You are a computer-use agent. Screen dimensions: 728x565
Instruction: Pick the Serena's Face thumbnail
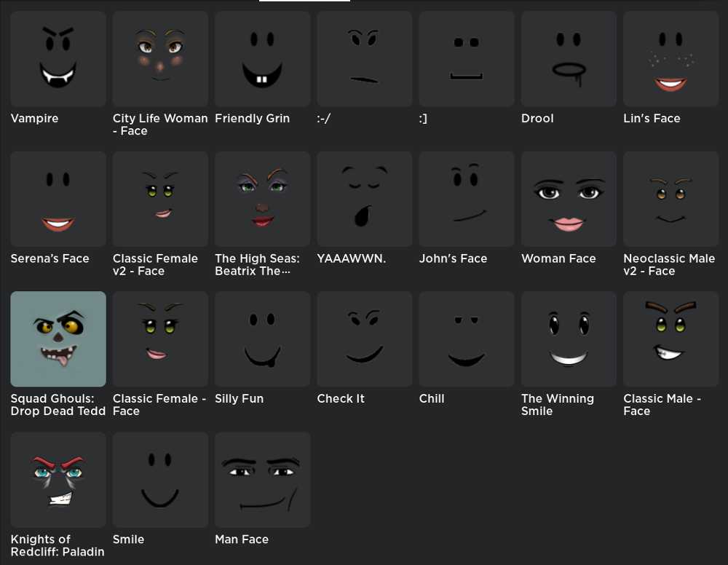[x=58, y=199]
